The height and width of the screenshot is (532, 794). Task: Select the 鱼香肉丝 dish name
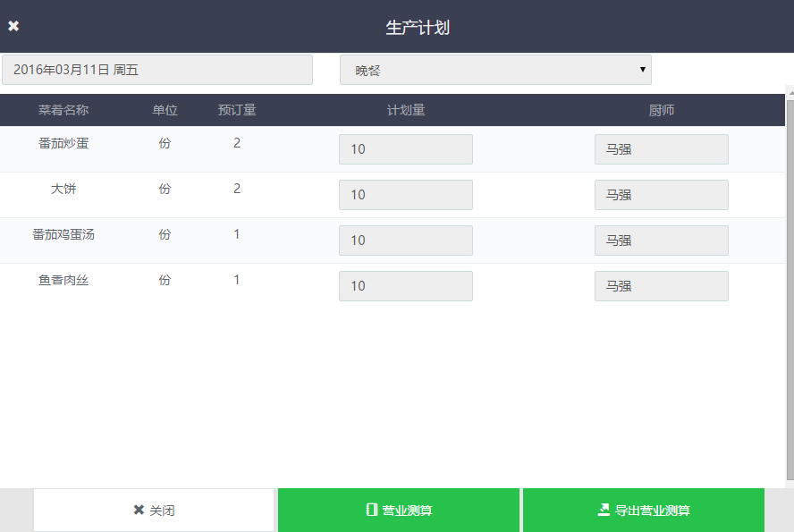coord(63,280)
